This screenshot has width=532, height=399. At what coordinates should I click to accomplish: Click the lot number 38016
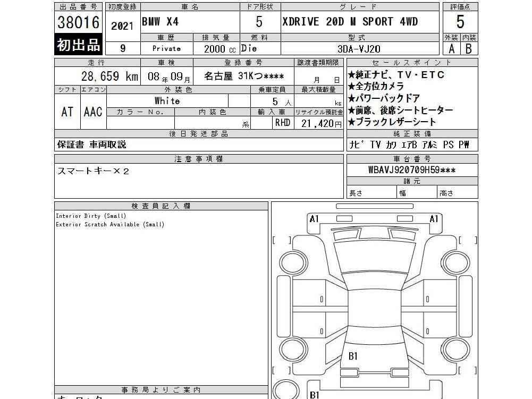pyautogui.click(x=78, y=22)
